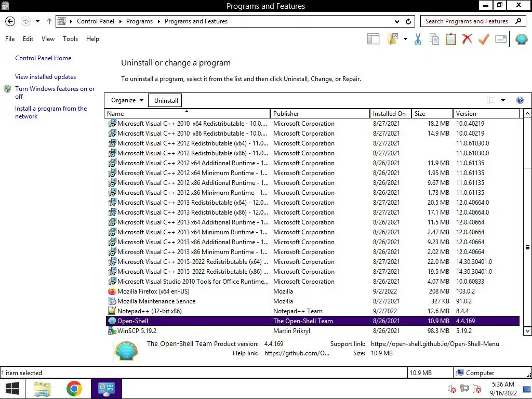Click Install a program from the network
Image resolution: width=532 pixels, height=399 pixels.
[51, 112]
